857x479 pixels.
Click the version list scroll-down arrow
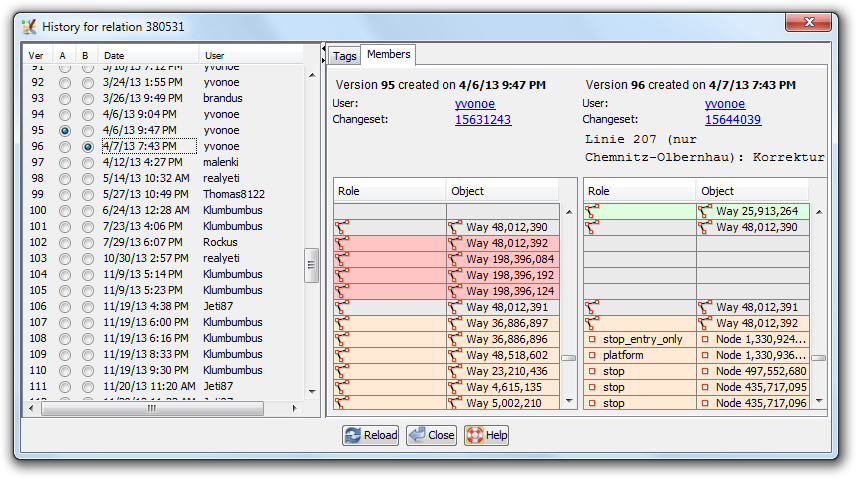pos(312,392)
